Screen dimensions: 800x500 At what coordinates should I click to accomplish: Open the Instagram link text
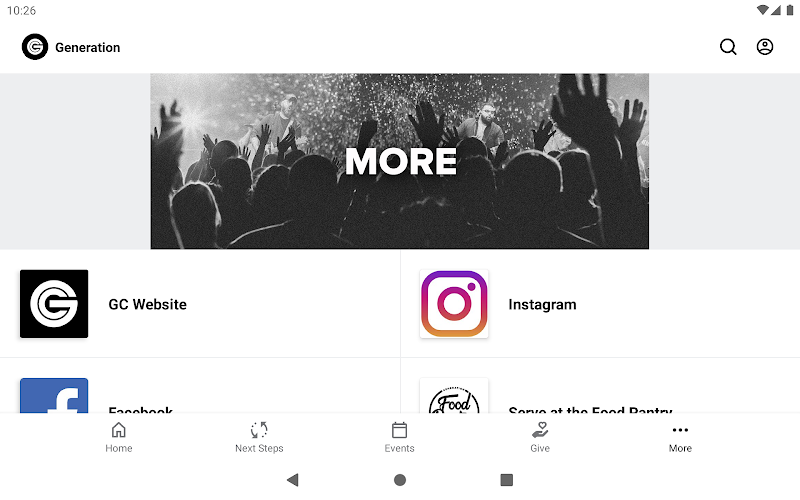(542, 305)
